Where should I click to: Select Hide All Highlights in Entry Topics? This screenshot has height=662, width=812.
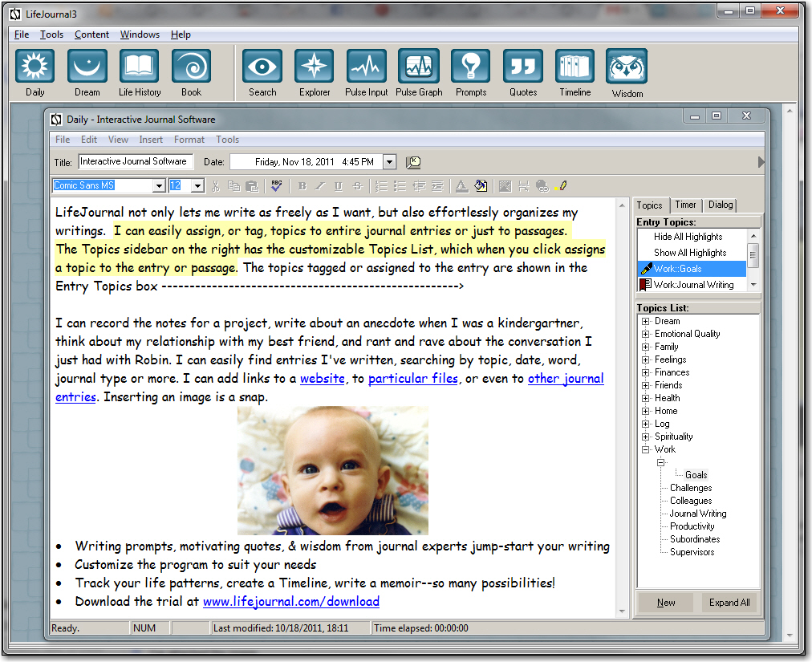pyautogui.click(x=688, y=237)
